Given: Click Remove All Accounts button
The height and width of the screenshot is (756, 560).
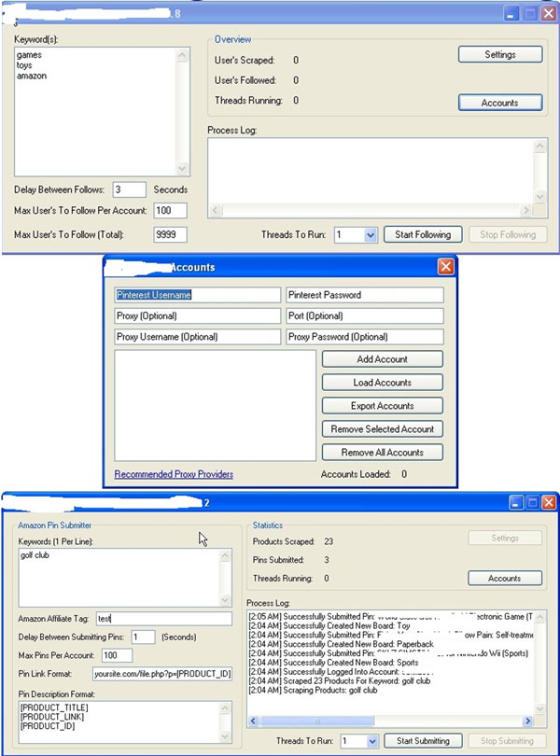Looking at the screenshot, I should (383, 453).
